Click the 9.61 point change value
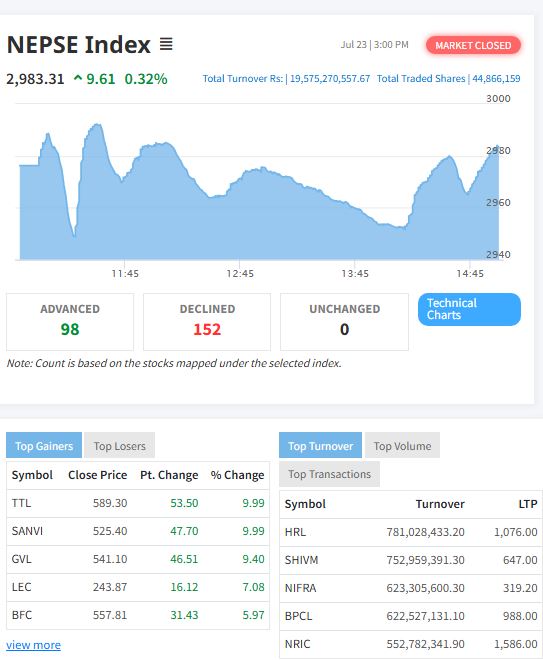Viewport: 543px width, 660px height. pos(101,79)
